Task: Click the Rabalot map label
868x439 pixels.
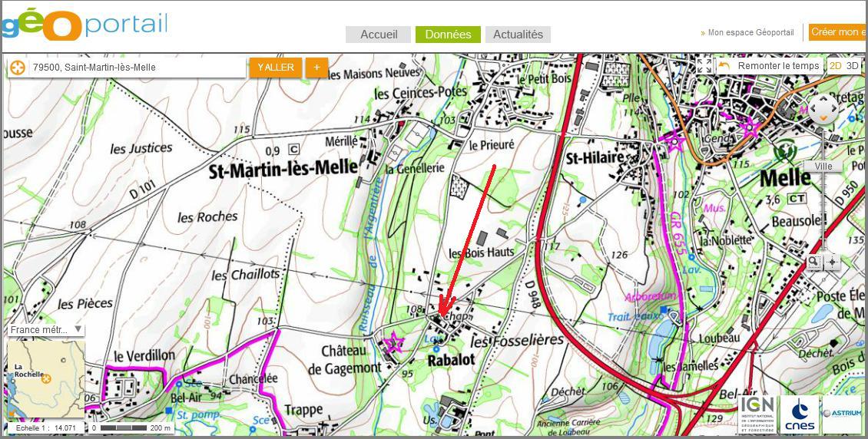Action: point(451,360)
